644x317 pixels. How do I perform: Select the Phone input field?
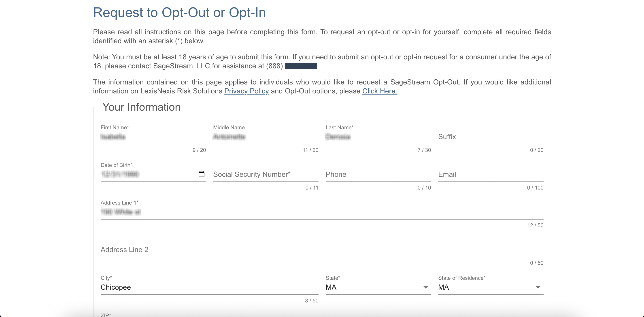click(378, 174)
